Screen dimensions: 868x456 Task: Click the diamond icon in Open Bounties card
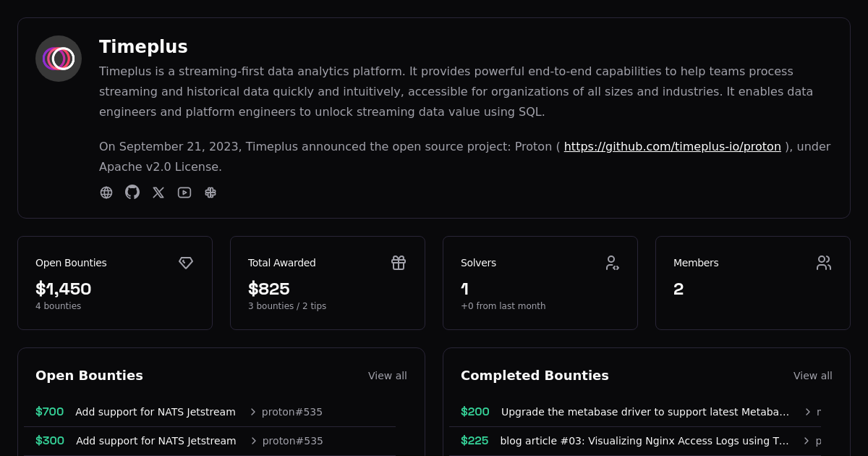coord(186,263)
